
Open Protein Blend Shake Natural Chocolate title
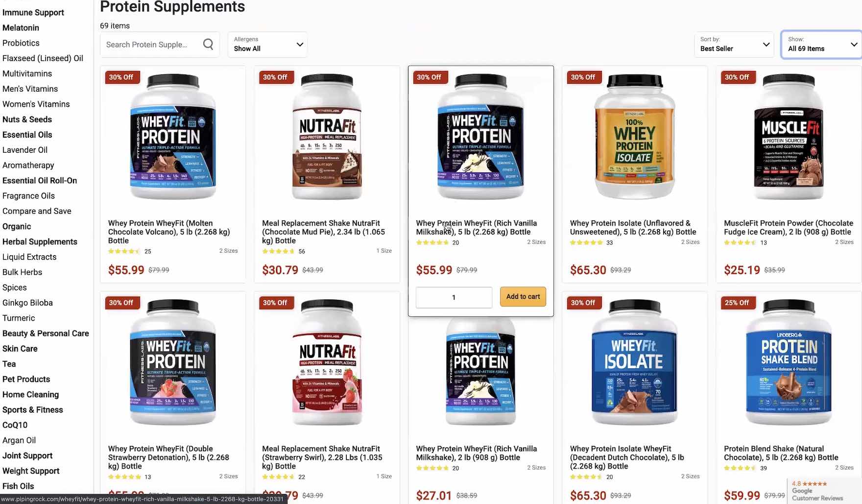pyautogui.click(x=781, y=453)
